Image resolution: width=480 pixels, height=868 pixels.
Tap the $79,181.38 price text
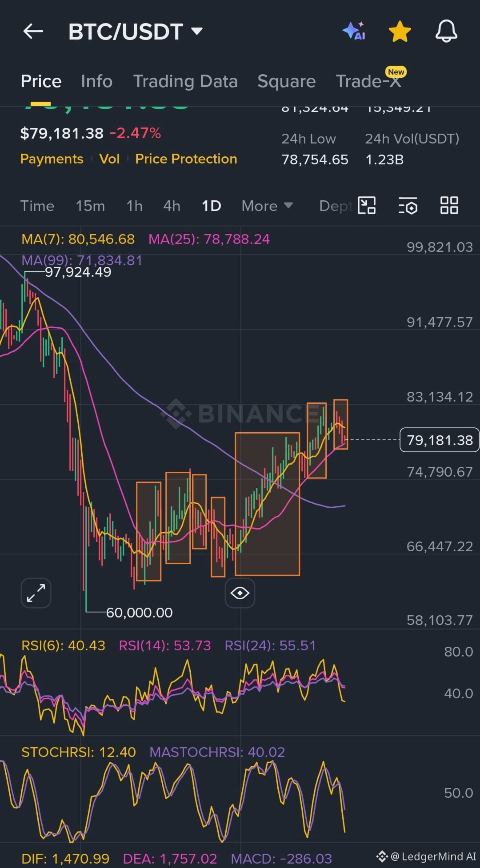(x=62, y=133)
